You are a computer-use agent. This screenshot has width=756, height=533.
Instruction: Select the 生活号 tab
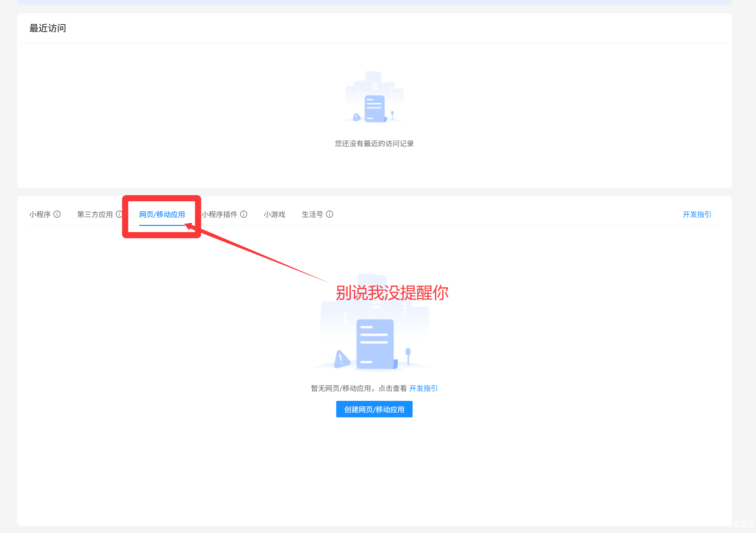[x=312, y=215]
